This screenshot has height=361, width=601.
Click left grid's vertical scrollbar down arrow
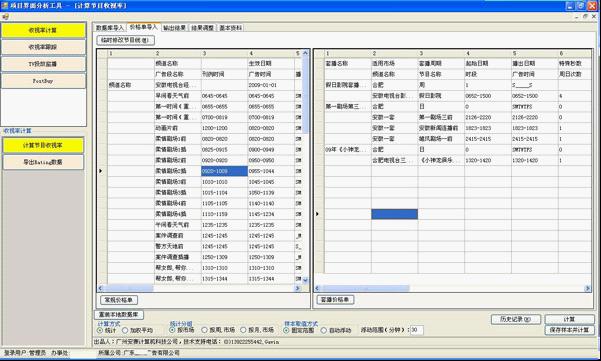(305, 280)
